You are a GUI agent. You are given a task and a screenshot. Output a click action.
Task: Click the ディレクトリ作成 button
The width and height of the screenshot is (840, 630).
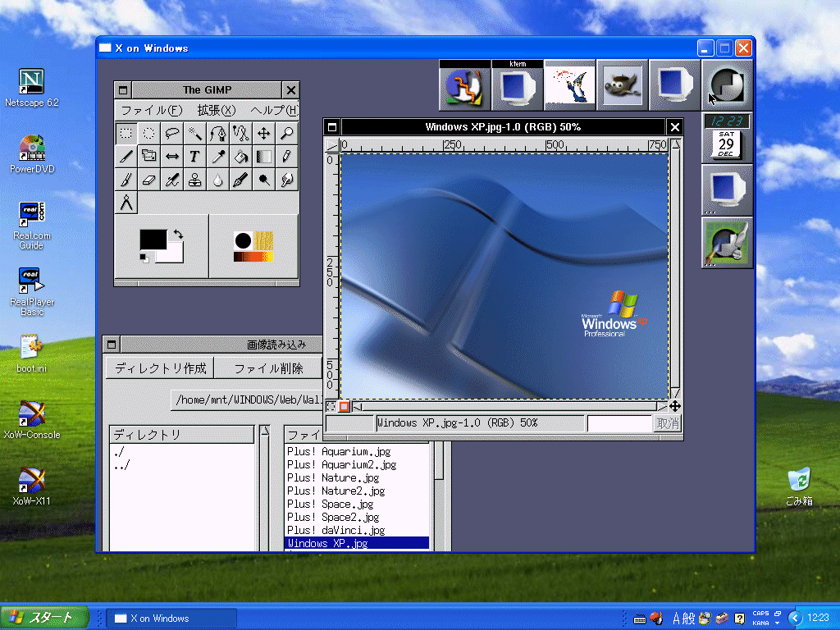click(160, 368)
